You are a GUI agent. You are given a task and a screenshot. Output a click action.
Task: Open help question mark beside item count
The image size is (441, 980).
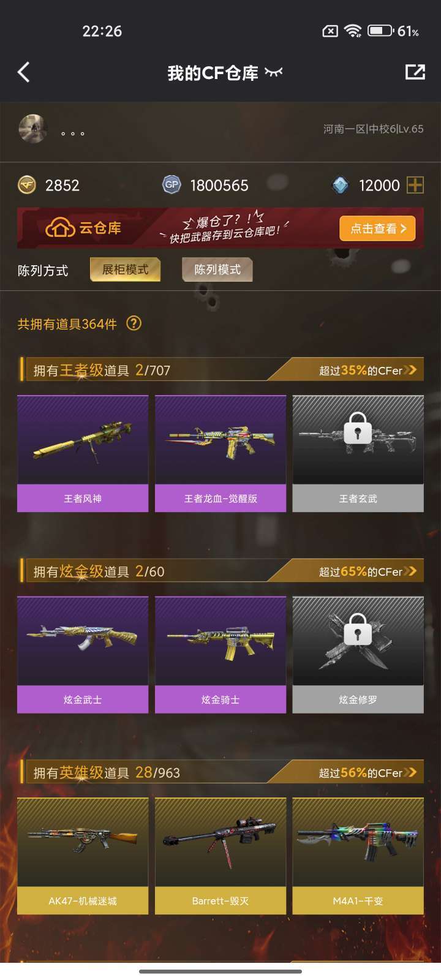pos(134,323)
